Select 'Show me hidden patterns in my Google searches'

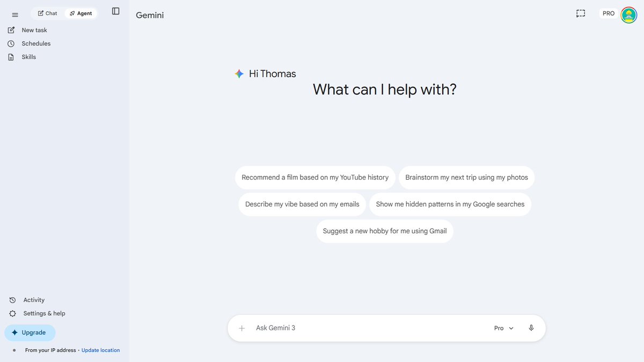pos(450,204)
